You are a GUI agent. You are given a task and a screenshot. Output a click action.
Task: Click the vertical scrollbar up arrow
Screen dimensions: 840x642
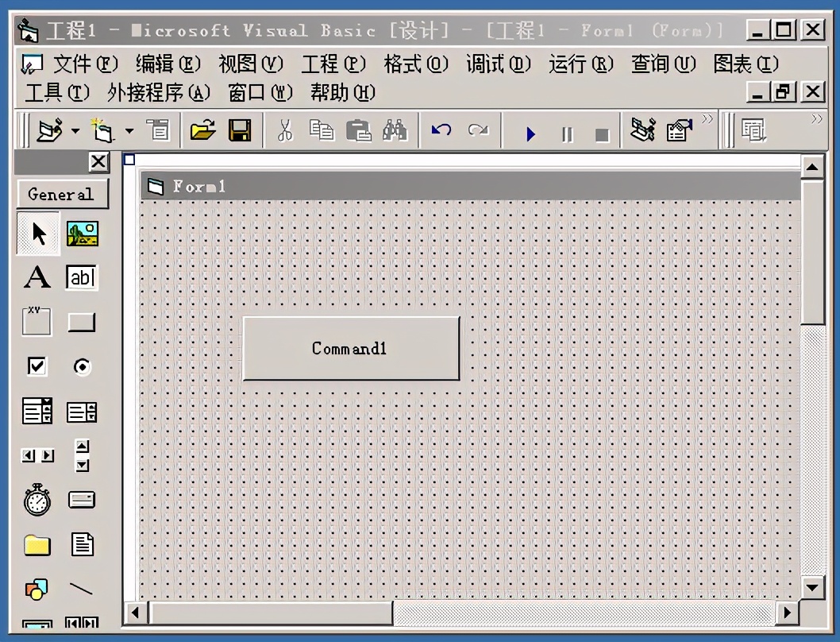point(812,168)
